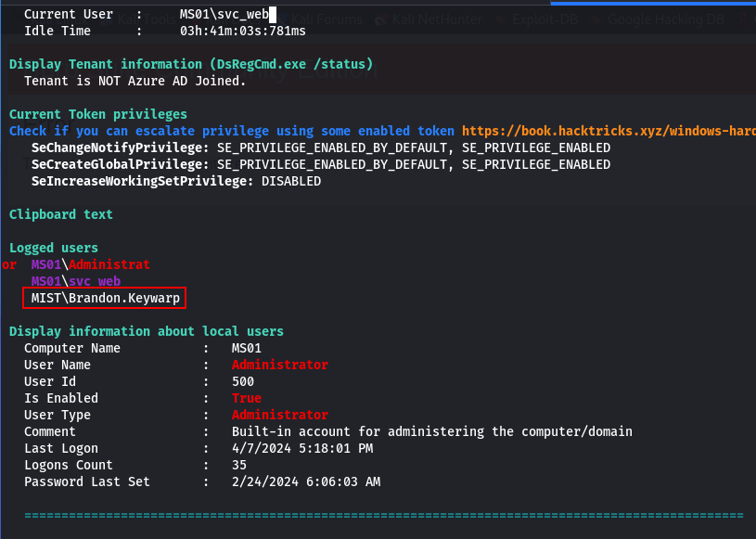Screen dimensions: 756x539
Task: Select the 4/7/2024 5:18:01 PM logon timestamp
Action: 302,448
